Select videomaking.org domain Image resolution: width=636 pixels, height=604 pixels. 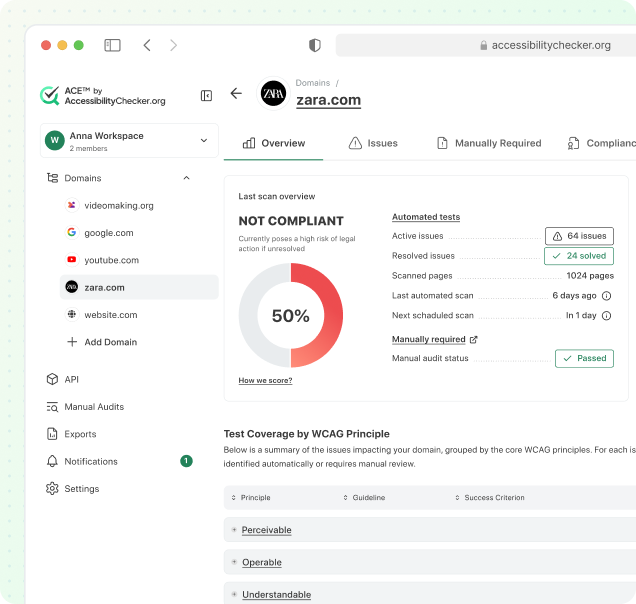[119, 206]
